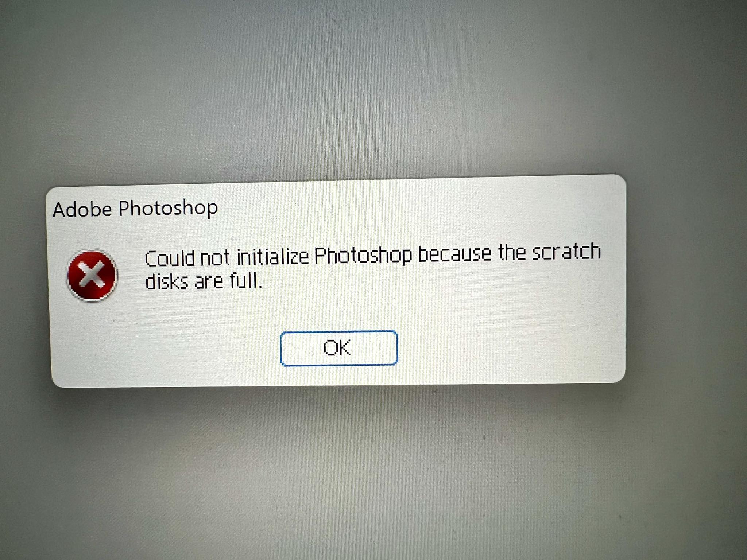The image size is (747, 560).
Task: Click the word 'Could' starting the message
Action: 170,258
